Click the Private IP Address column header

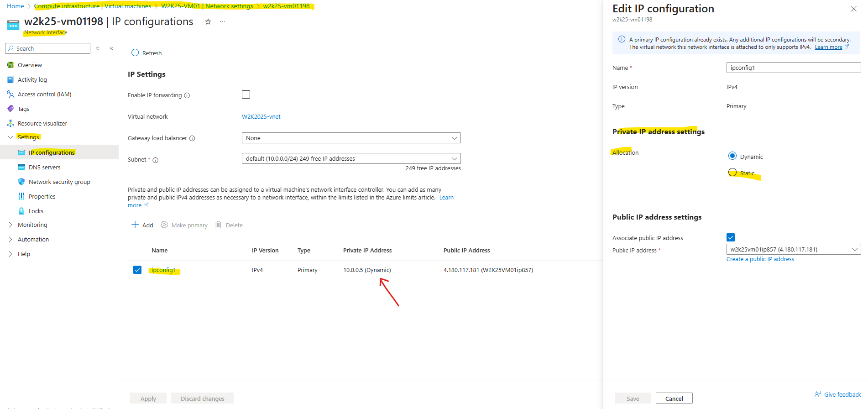point(367,250)
